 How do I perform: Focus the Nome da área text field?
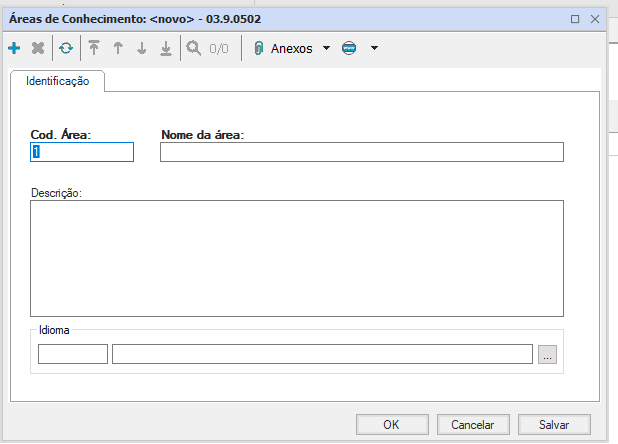(361, 152)
